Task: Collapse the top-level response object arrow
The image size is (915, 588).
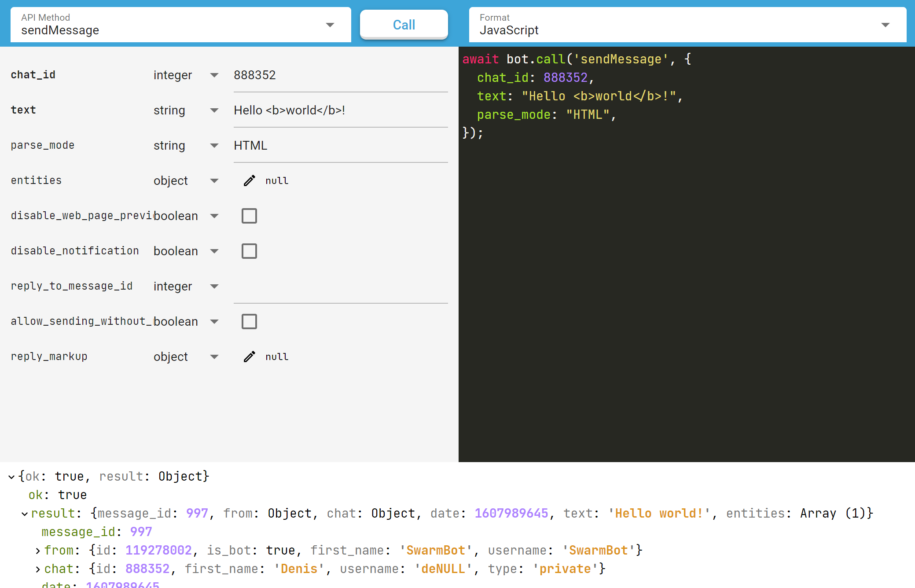Action: click(12, 477)
